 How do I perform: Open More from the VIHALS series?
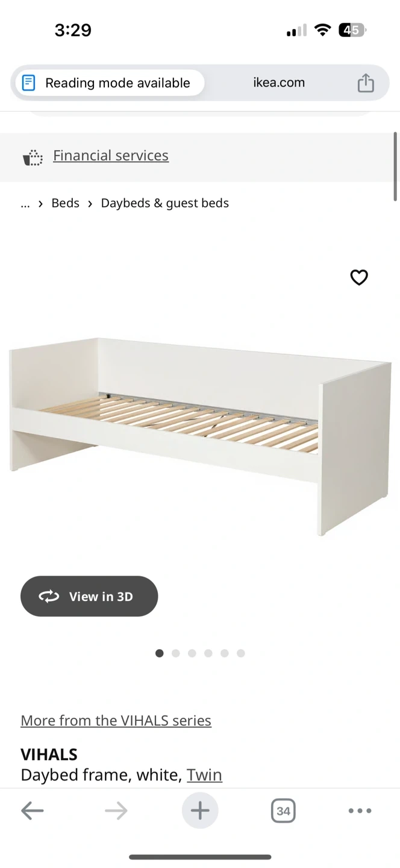click(116, 720)
